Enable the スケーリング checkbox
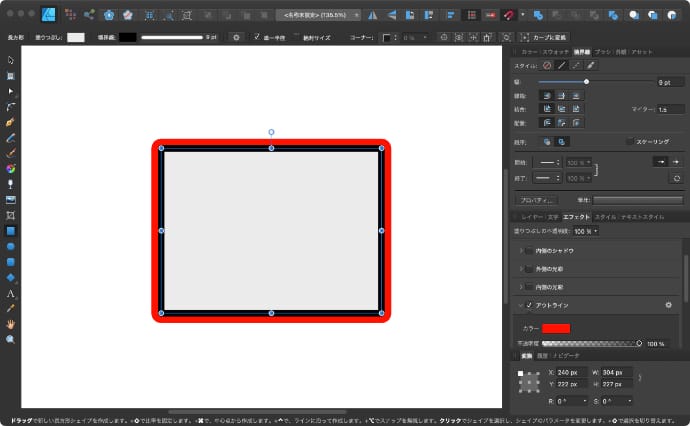Image resolution: width=690 pixels, height=426 pixels. click(628, 142)
